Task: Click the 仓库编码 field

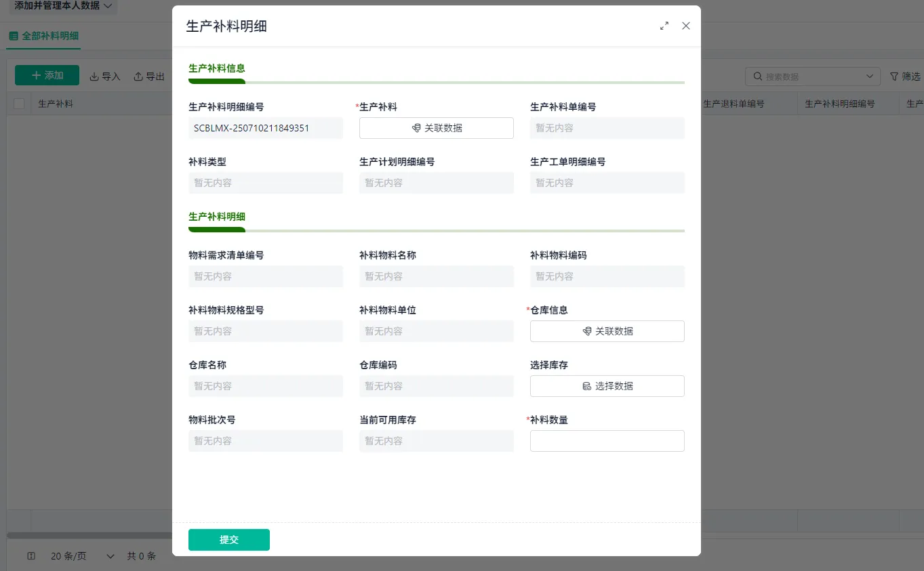Action: pos(437,386)
